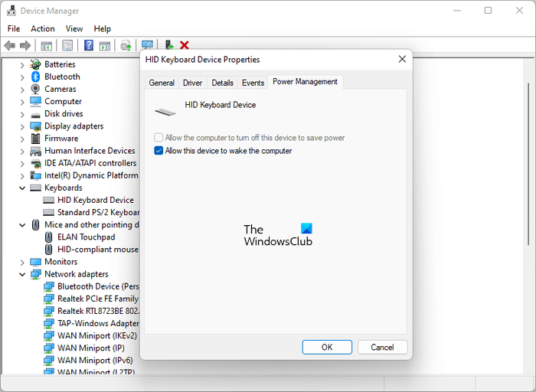Click the Cancel button

[382, 348]
